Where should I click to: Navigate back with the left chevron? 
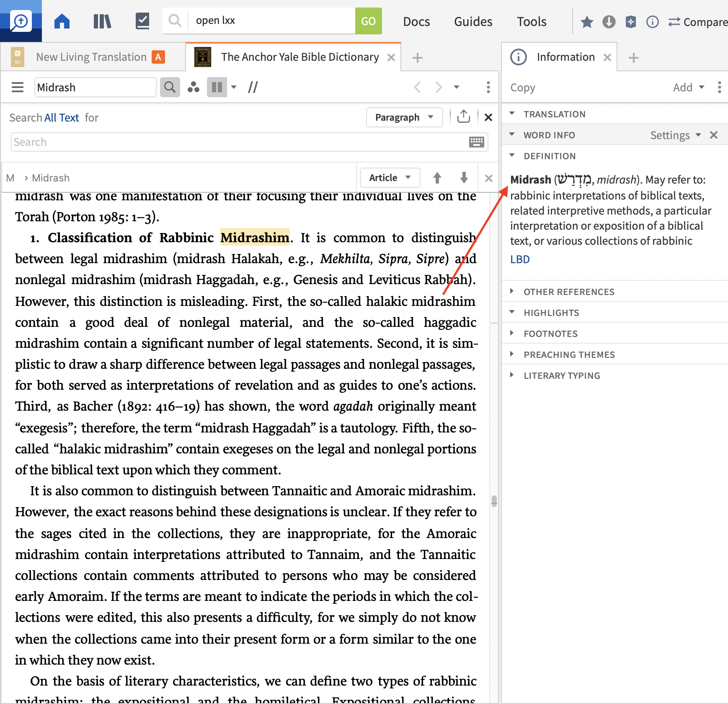pyautogui.click(x=417, y=87)
